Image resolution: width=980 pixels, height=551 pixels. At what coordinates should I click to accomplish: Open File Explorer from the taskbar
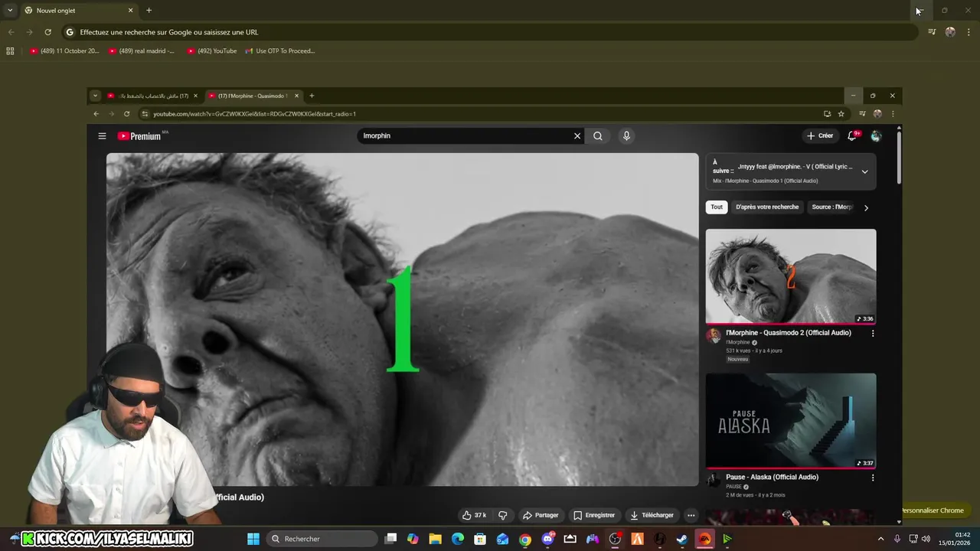coord(435,539)
